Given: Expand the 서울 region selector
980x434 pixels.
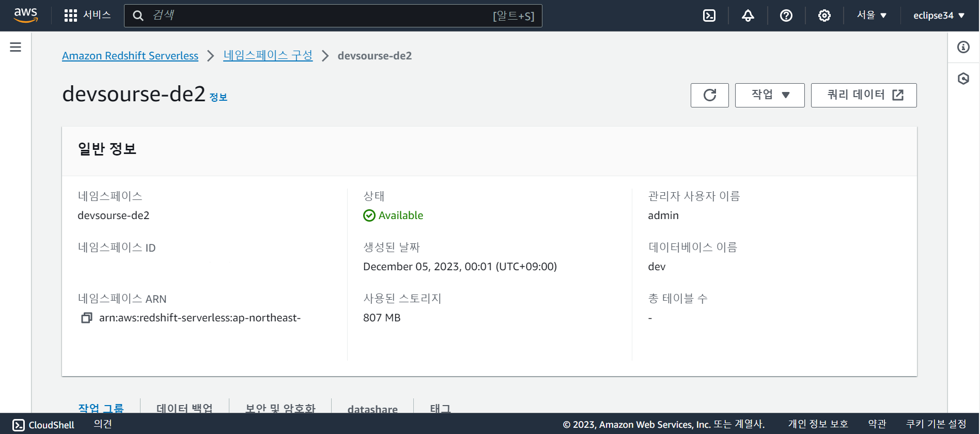Looking at the screenshot, I should coord(872,16).
